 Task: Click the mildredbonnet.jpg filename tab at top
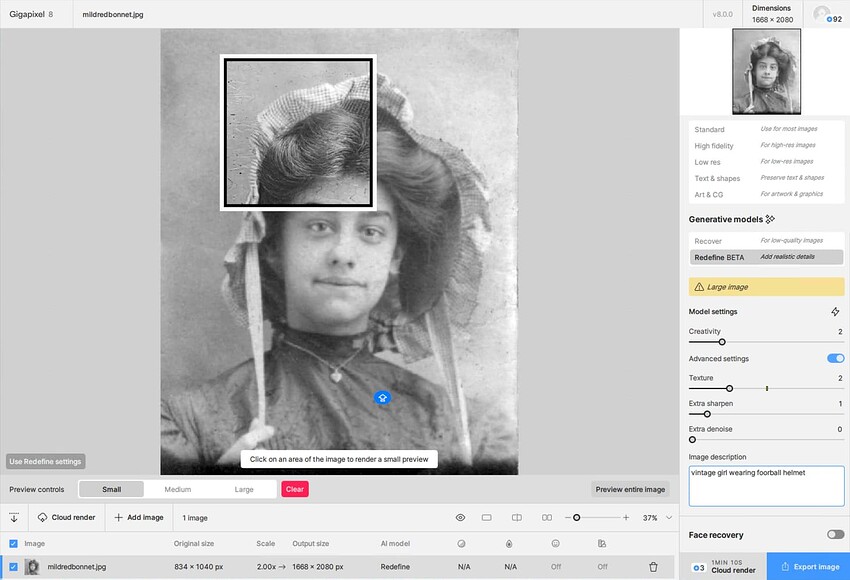pos(113,15)
